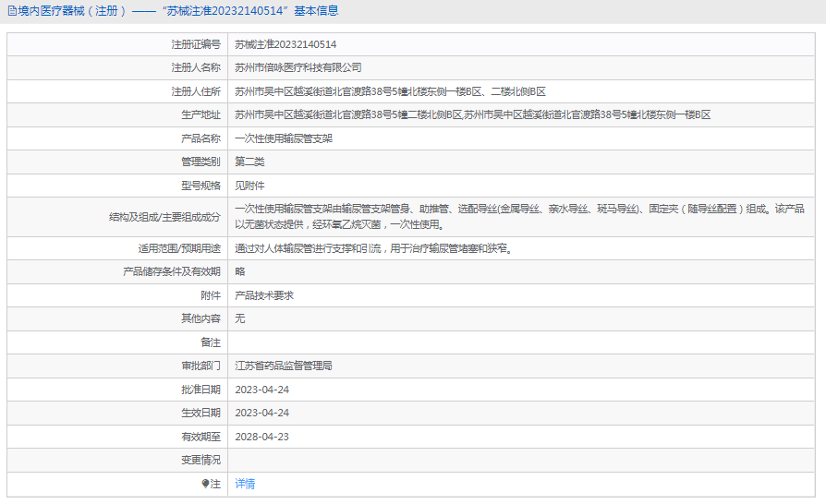Open the 详情 link in the 注 row

245,484
